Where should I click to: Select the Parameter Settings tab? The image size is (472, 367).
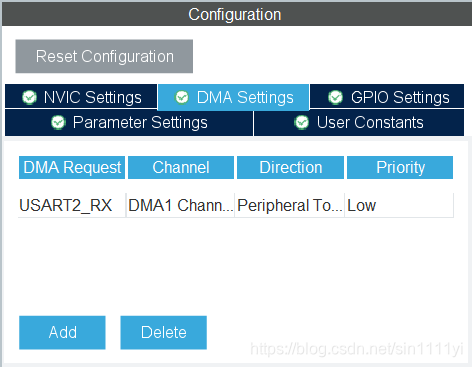pyautogui.click(x=129, y=123)
